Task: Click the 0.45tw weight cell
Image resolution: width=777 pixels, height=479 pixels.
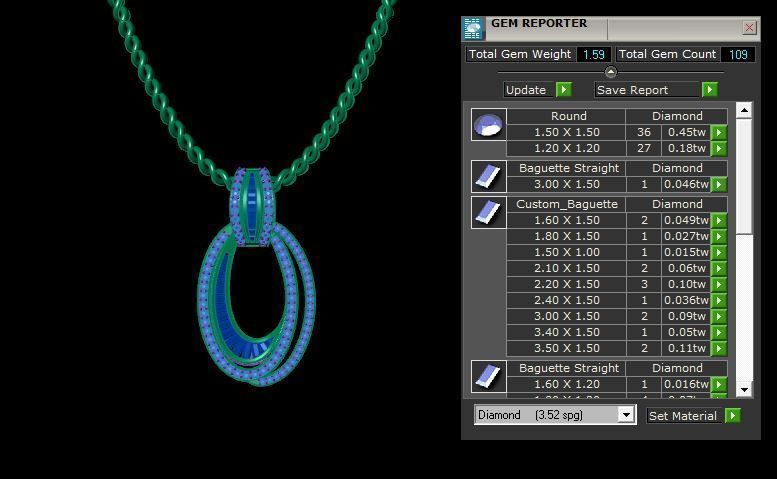Action: [686, 132]
